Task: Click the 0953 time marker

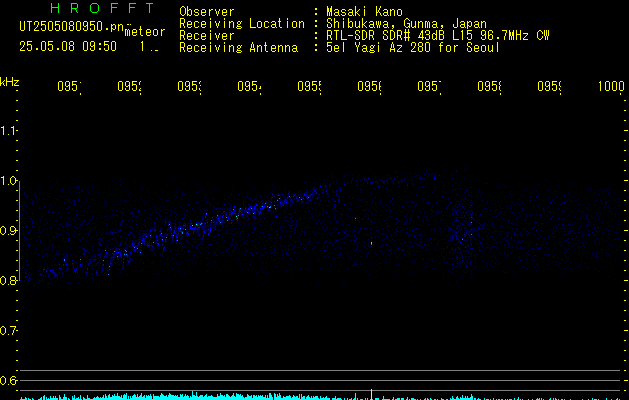Action: tap(190, 86)
